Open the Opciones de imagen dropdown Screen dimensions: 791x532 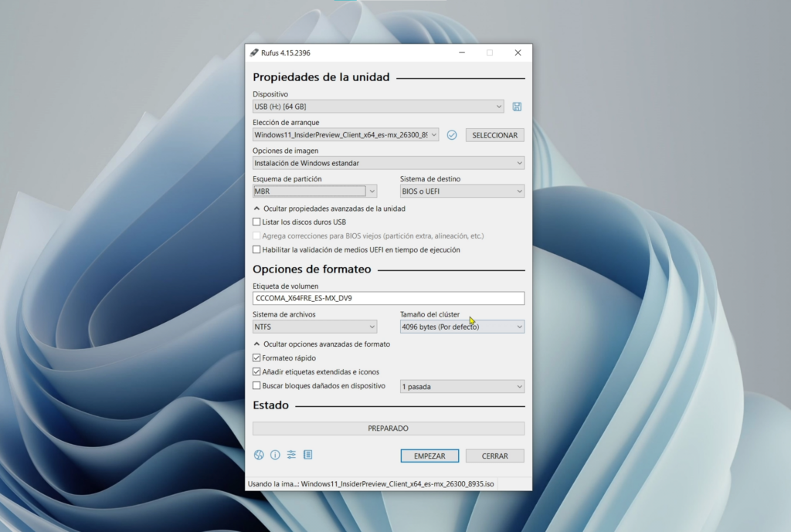[389, 163]
